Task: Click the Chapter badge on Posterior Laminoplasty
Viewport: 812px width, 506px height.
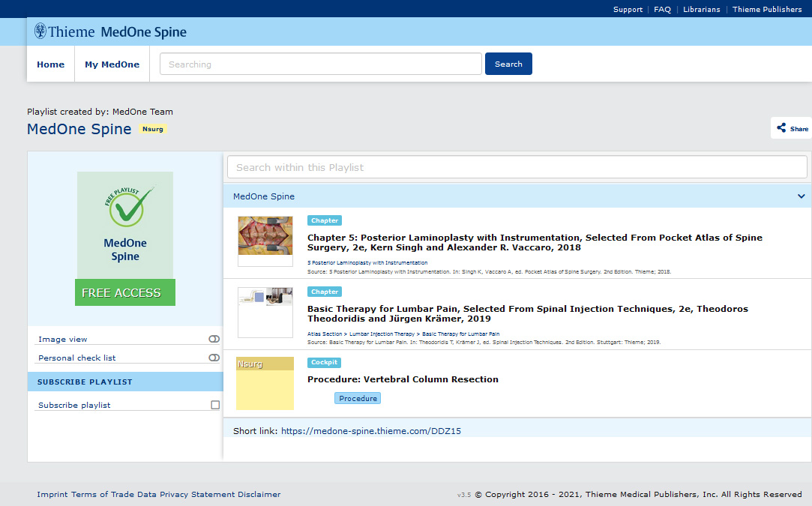Action: pos(325,220)
